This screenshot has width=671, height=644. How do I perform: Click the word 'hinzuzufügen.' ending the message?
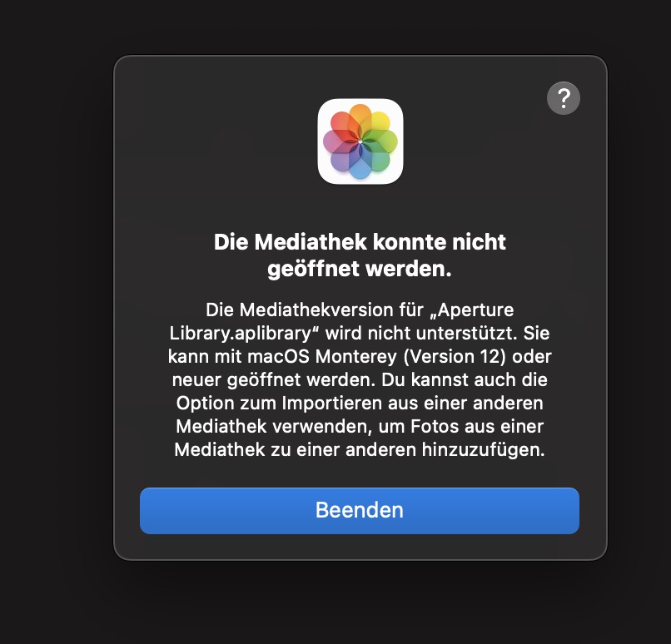click(483, 450)
